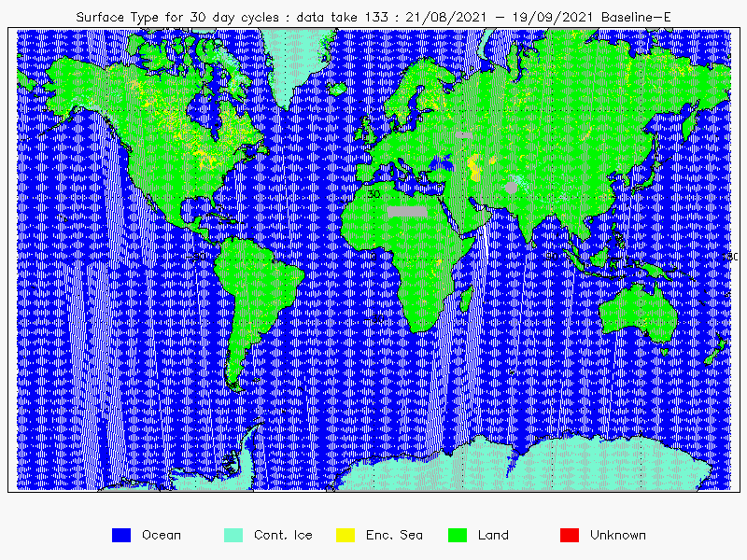Click the red Unknown legend swatch
Image resolution: width=747 pixels, height=560 pixels.
click(570, 535)
